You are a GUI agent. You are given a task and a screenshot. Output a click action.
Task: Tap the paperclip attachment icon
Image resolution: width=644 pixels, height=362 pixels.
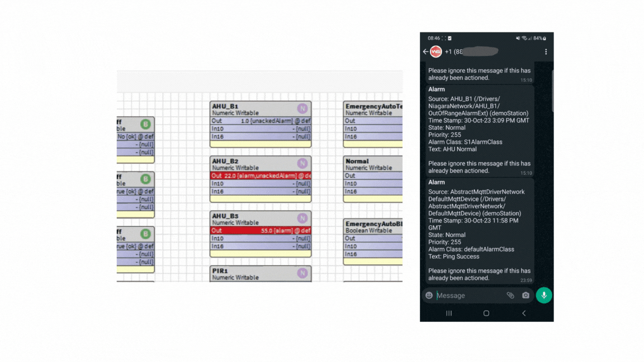(510, 296)
